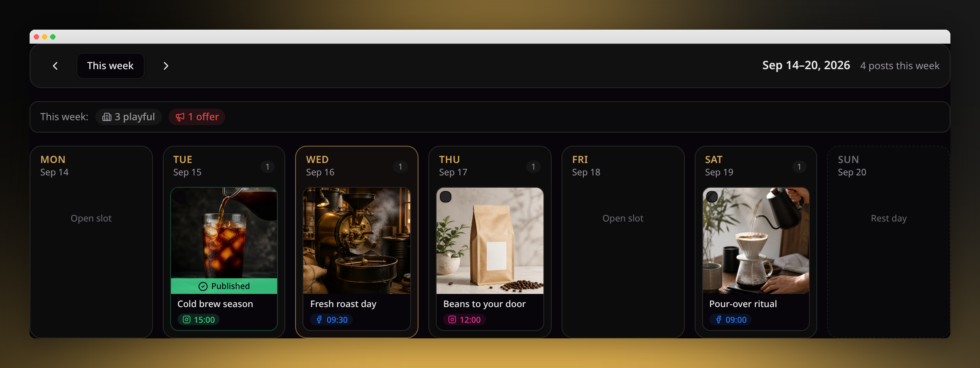
Task: Select the Pour-over ritual post checkbox
Action: point(712,197)
